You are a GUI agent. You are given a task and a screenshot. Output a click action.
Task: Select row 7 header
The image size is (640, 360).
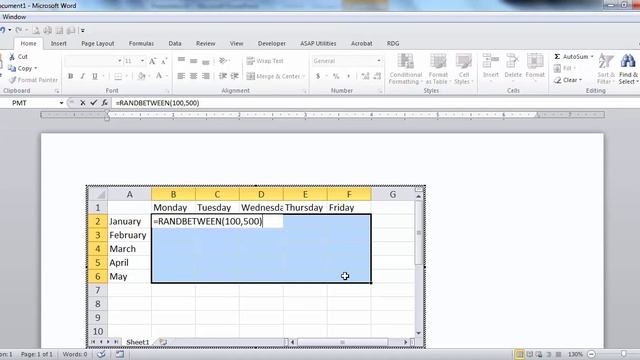[98, 290]
